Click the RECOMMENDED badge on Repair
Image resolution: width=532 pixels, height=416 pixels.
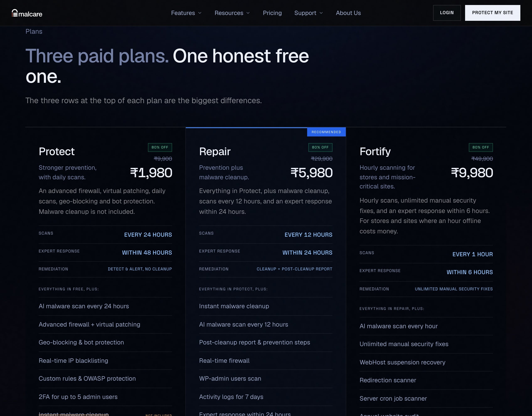tap(326, 132)
